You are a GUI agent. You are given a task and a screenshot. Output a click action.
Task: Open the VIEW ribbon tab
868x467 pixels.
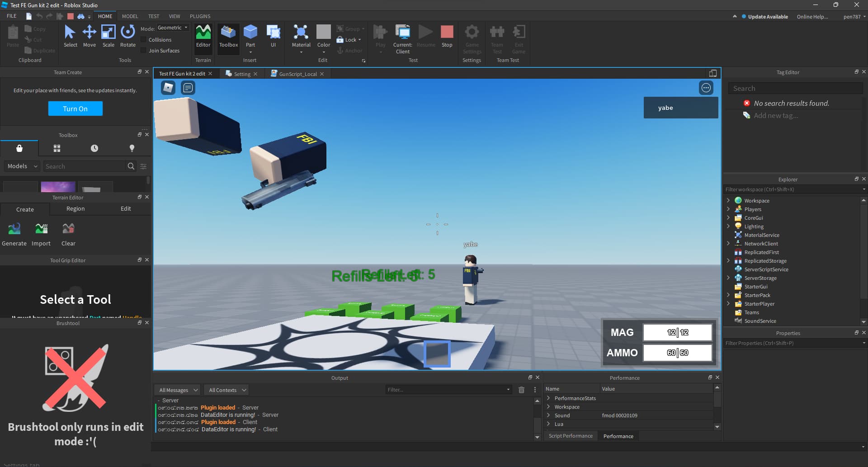175,16
